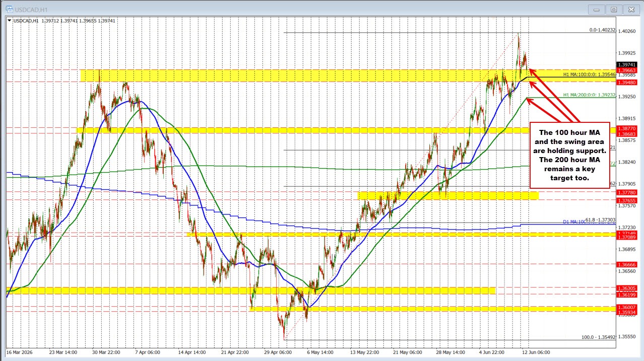Select the red price level label 1.37149
This screenshot has height=361, width=644.
626,234
